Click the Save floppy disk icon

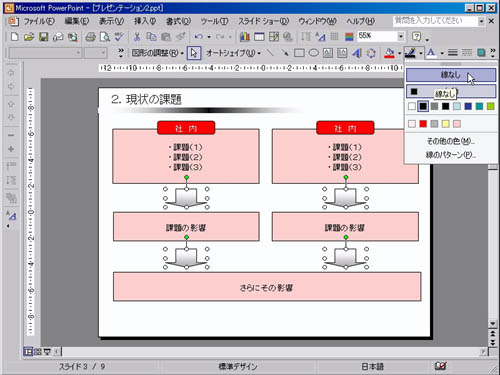coord(43,37)
